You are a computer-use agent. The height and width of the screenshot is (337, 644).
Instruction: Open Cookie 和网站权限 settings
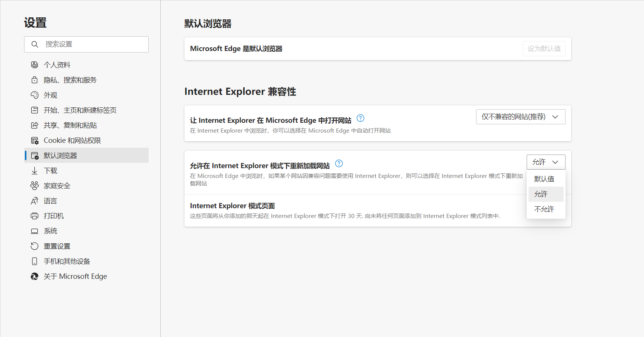[86, 140]
